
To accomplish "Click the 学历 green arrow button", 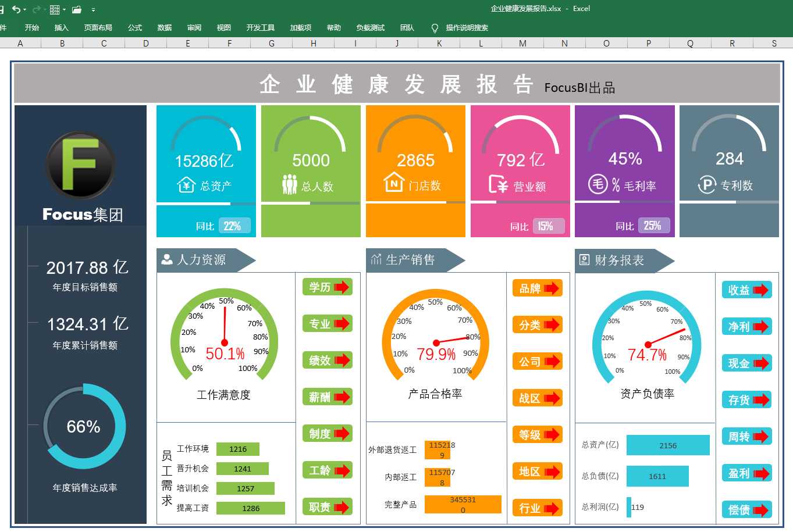I will [328, 287].
